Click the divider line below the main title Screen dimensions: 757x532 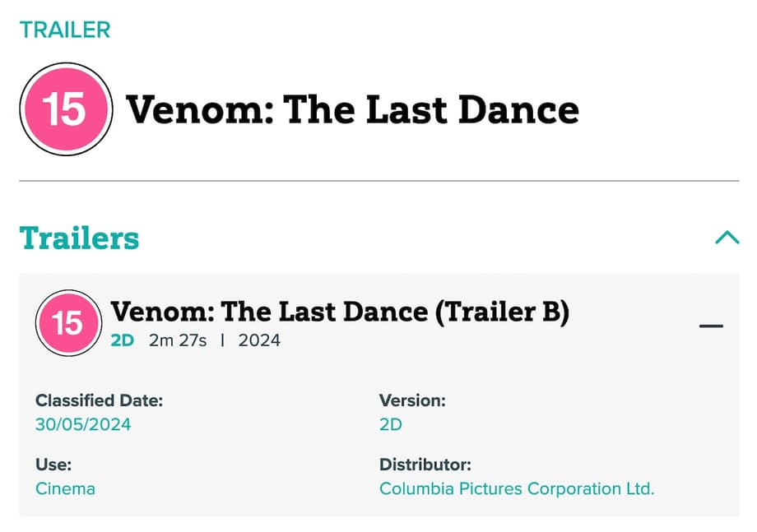pos(378,180)
